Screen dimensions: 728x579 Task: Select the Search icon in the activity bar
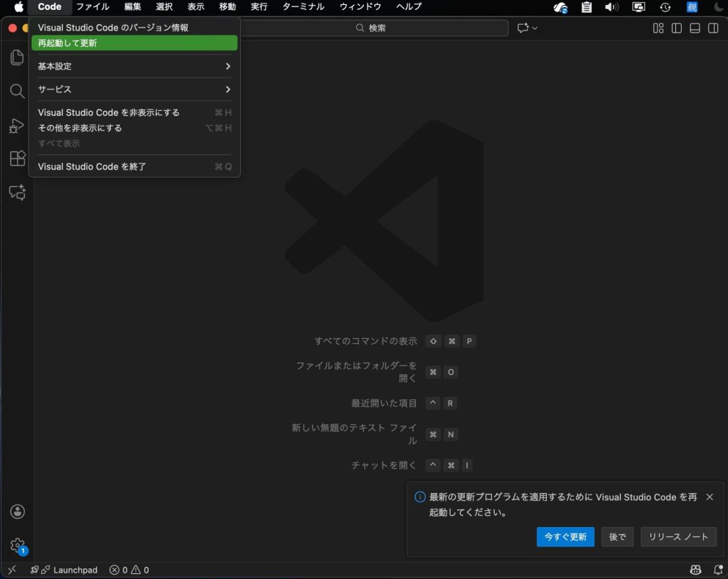[17, 91]
